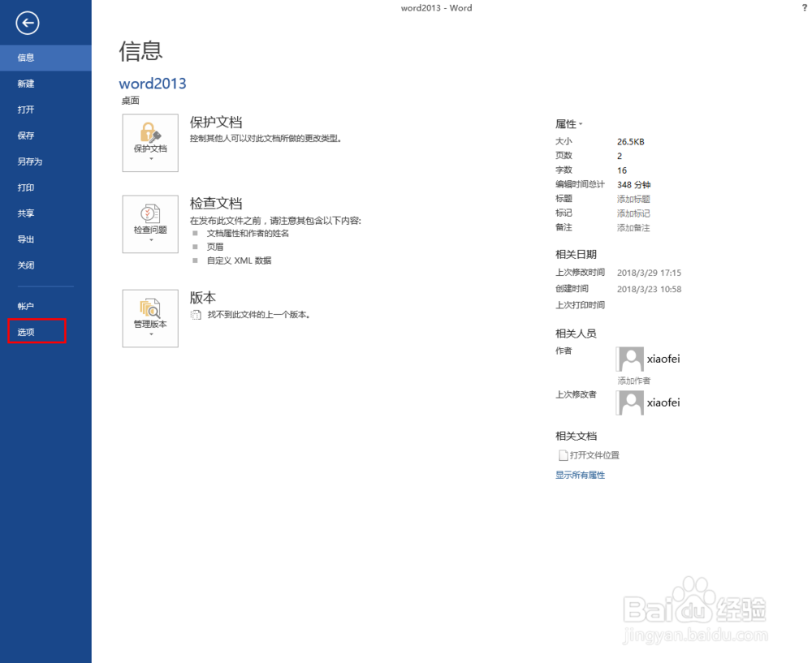Click the 显示所有属性 link

(x=580, y=475)
